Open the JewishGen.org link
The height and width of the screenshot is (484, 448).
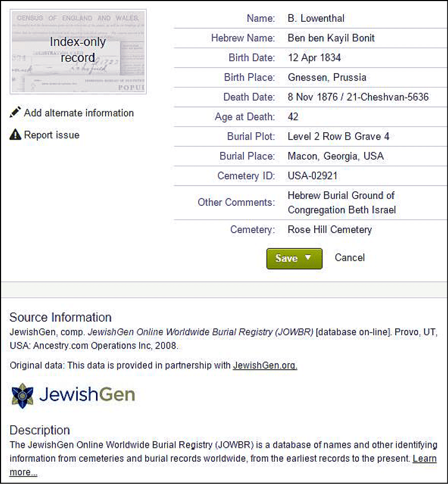(265, 365)
